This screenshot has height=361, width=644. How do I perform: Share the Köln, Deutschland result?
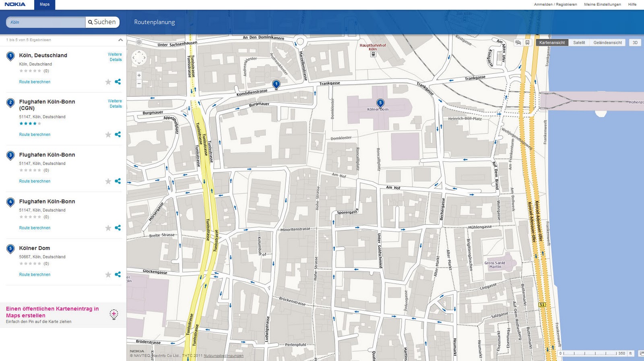[118, 82]
